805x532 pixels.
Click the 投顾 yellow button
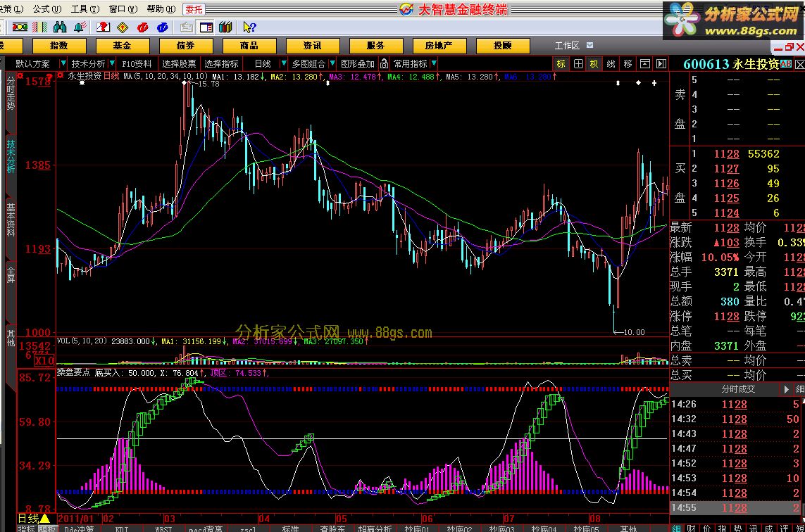(x=503, y=46)
